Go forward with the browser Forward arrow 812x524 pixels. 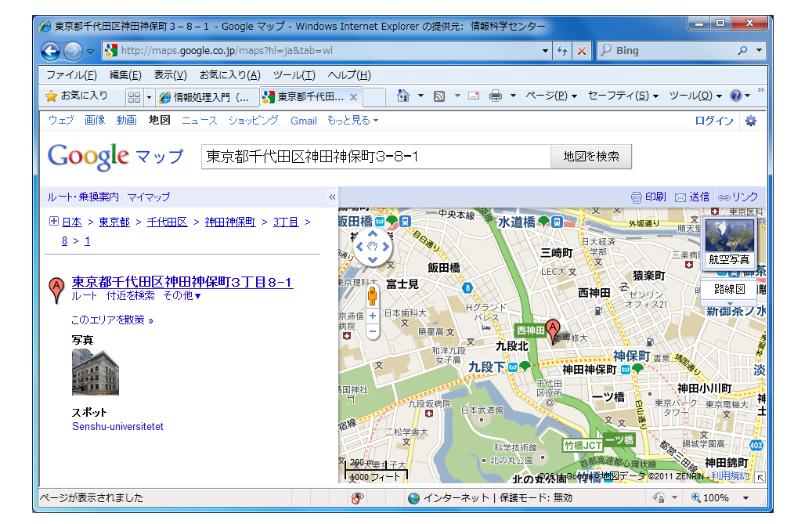click(x=73, y=51)
